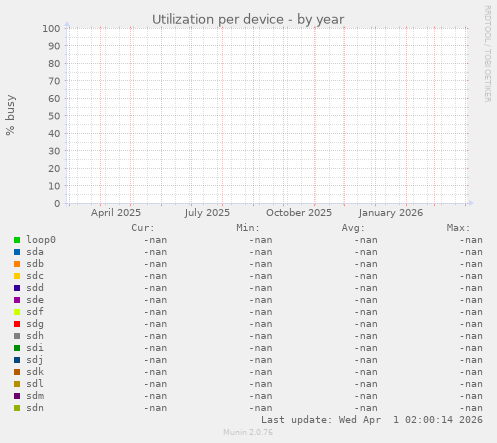Click the sdg red color swatch

coord(17,324)
